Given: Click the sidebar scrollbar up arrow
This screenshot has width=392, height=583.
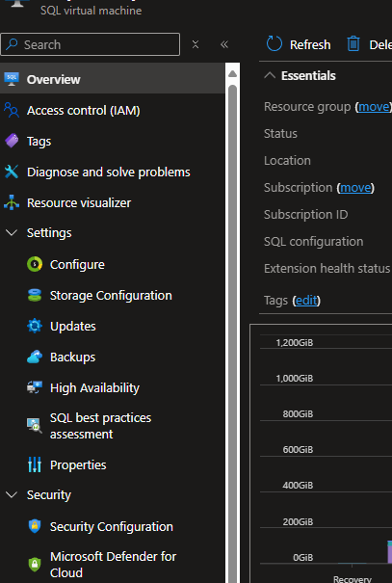Looking at the screenshot, I should 232,73.
